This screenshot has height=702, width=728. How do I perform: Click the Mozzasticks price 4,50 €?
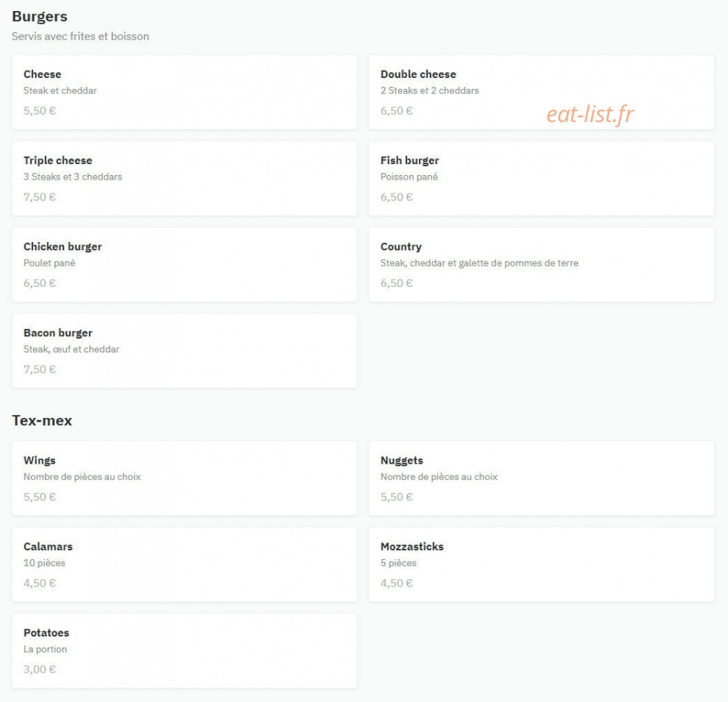point(397,584)
